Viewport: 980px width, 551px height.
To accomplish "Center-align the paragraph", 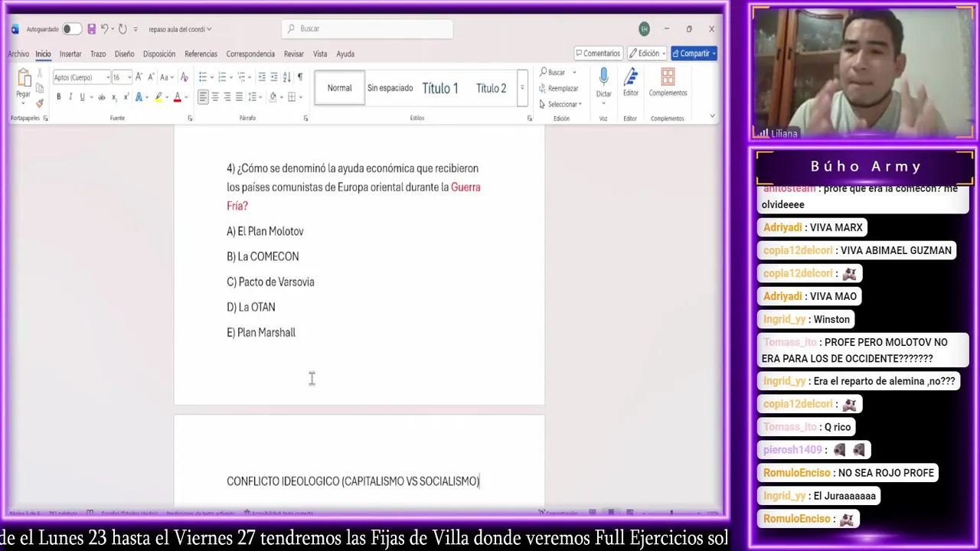I will click(215, 97).
